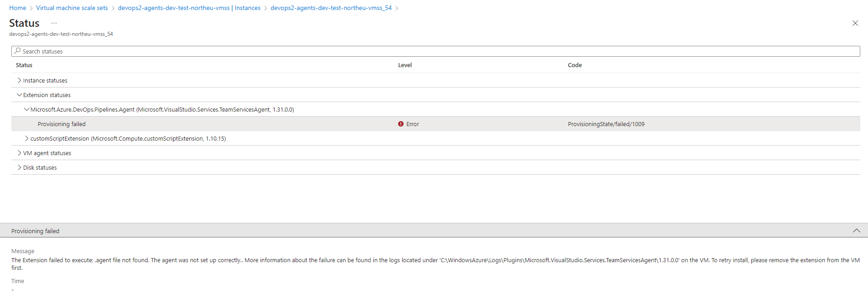
Task: Click the extension failure message text
Action: (436, 264)
